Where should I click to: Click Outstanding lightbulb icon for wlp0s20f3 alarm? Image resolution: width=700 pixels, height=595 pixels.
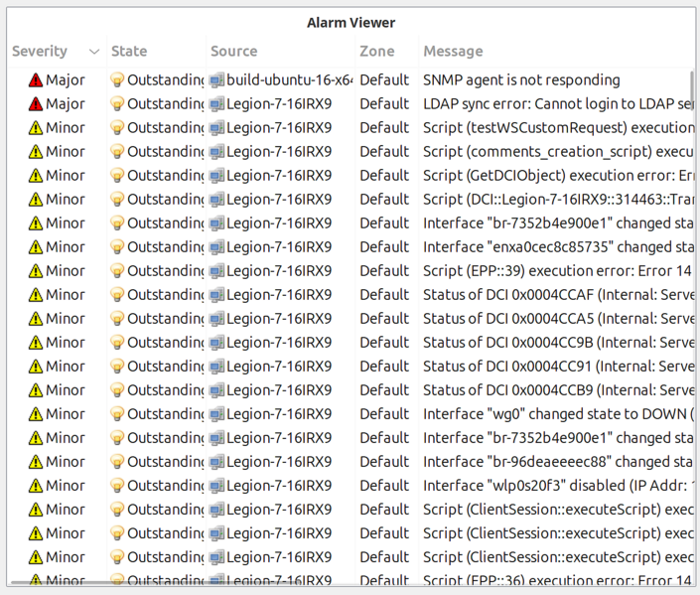tap(117, 486)
